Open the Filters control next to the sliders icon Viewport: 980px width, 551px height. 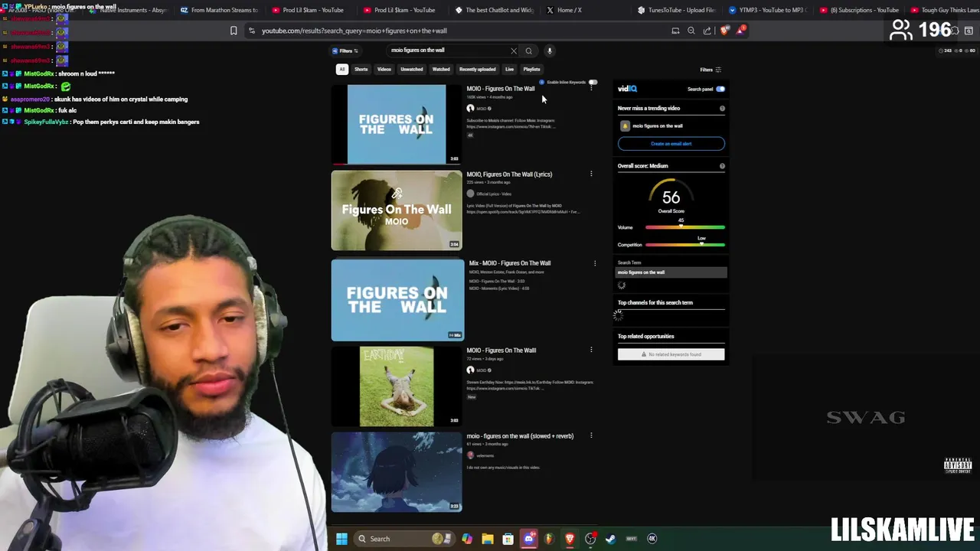[710, 70]
